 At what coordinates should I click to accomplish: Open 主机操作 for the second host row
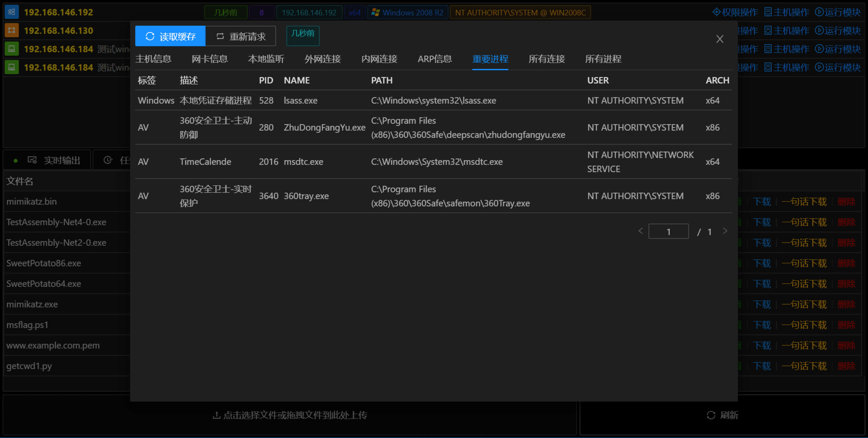point(787,31)
